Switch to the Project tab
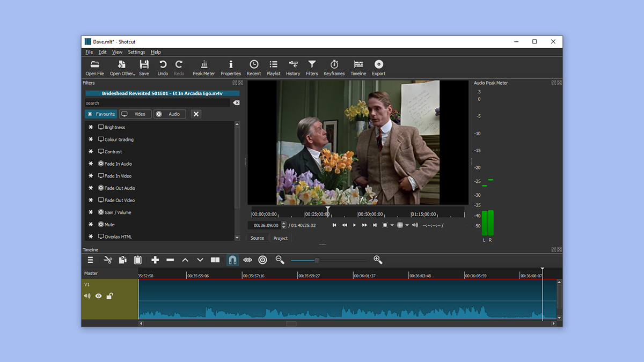Image resolution: width=644 pixels, height=362 pixels. pos(280,238)
